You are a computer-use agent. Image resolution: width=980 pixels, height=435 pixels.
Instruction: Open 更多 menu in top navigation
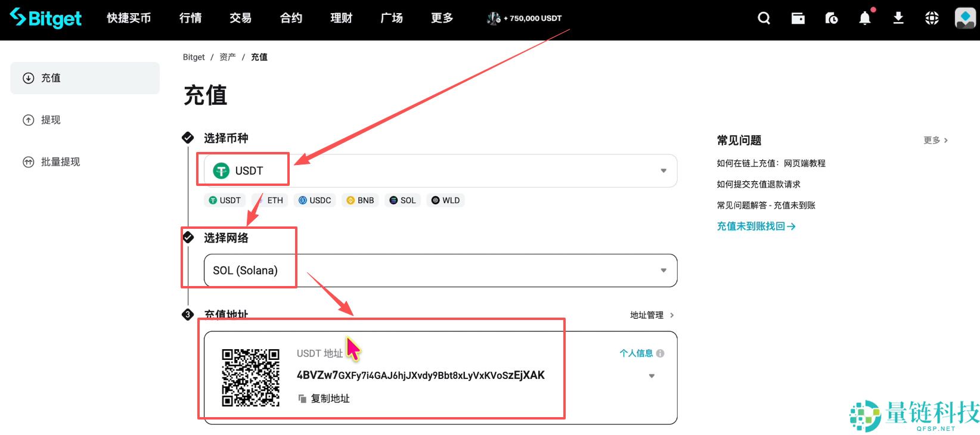pyautogui.click(x=442, y=18)
